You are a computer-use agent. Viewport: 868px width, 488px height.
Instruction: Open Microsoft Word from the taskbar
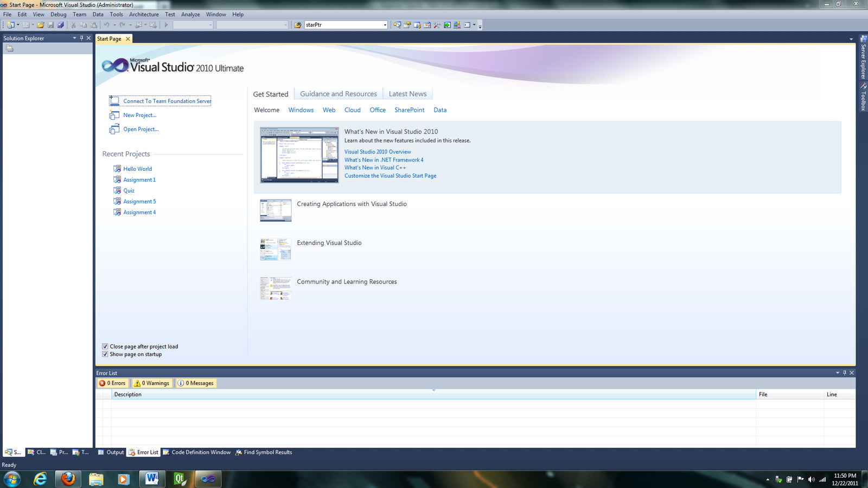click(151, 479)
